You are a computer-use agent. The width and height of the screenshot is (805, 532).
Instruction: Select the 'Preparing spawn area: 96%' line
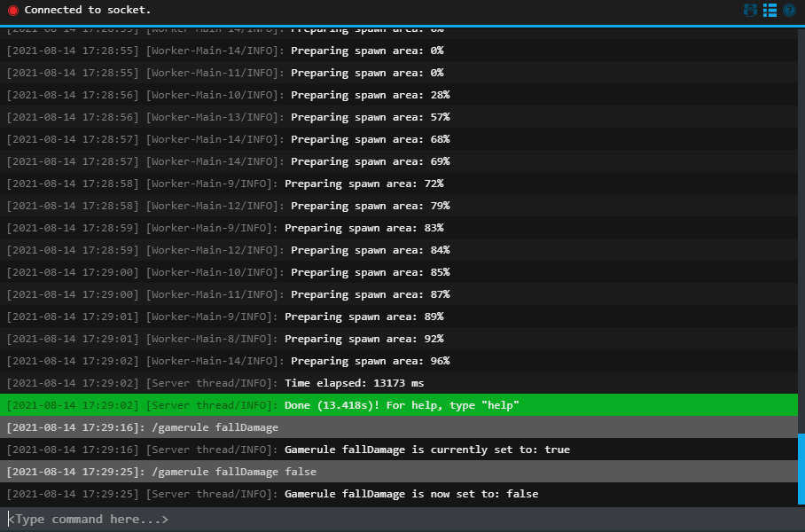pyautogui.click(x=399, y=361)
